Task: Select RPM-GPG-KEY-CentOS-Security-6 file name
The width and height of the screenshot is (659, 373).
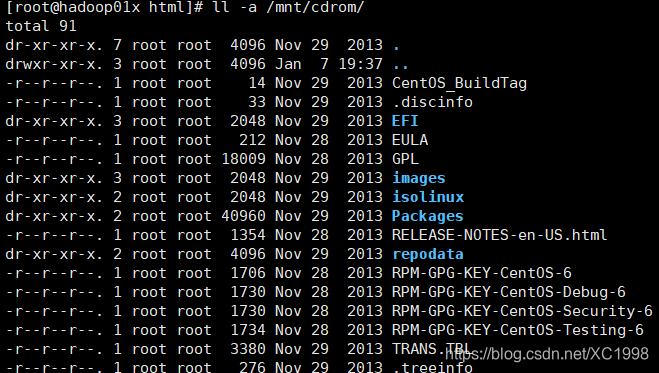Action: coord(522,311)
